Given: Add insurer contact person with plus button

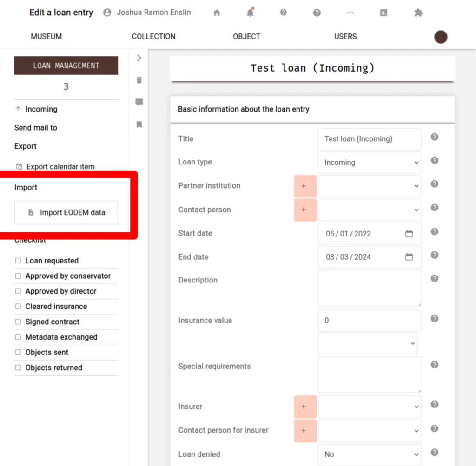Looking at the screenshot, I should point(305,431).
